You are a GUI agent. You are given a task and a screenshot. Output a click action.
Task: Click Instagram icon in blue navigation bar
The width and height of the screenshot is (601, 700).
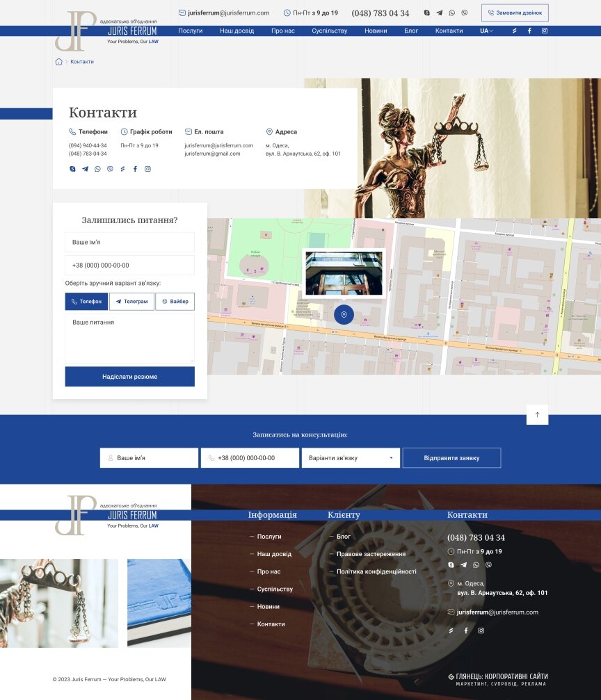(x=544, y=31)
